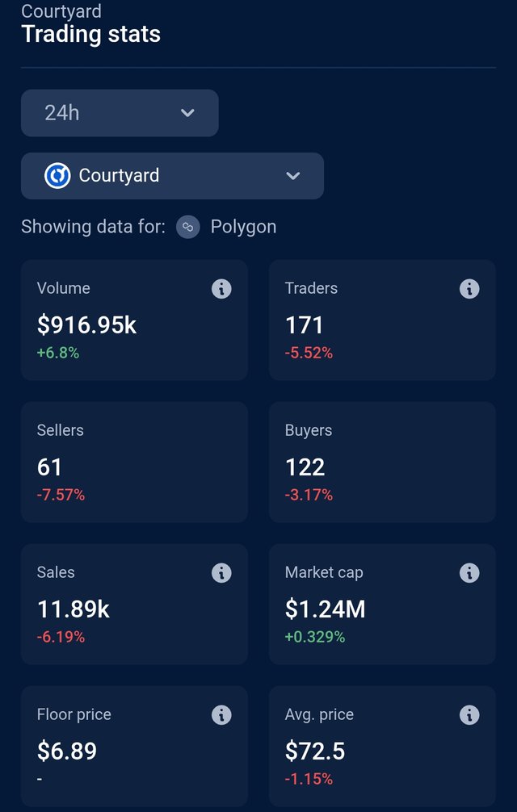Viewport: 517px width, 812px height.
Task: Click the Volume card label
Action: pos(63,288)
